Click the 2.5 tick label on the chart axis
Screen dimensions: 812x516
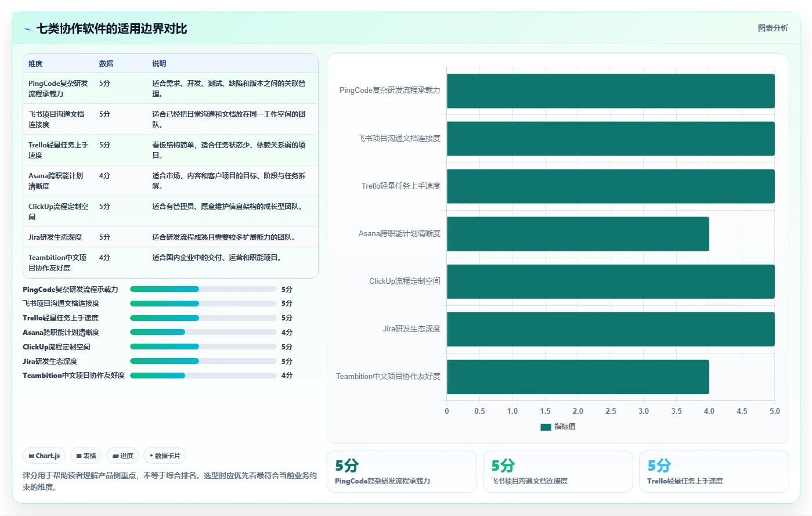pos(611,411)
